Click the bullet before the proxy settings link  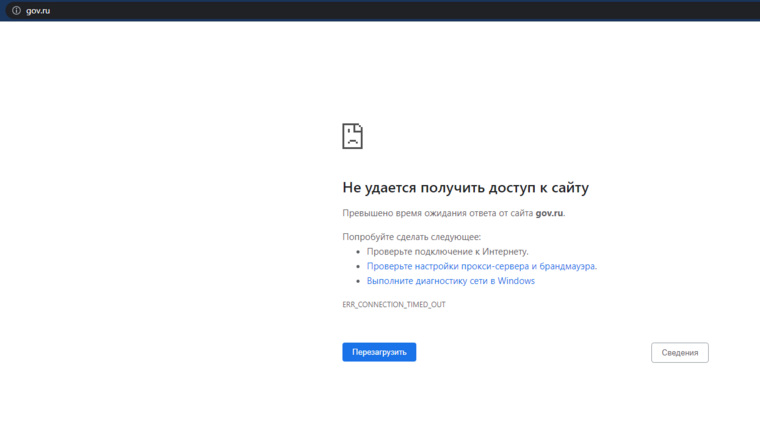click(358, 266)
